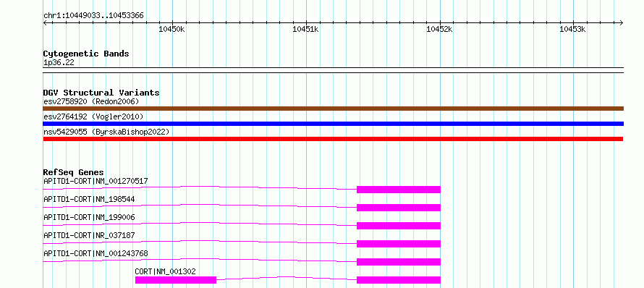Click the APITD1-CORT|NM_199006 transcript label
This screenshot has height=288, width=644.
(x=89, y=217)
